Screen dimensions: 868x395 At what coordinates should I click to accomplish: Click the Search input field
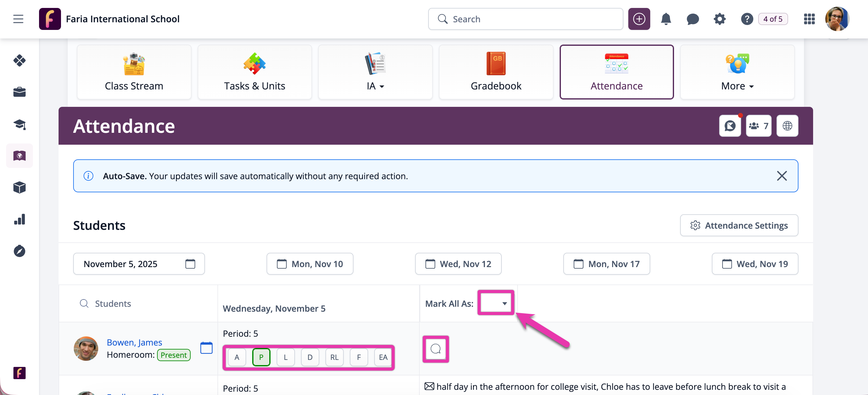click(525, 19)
